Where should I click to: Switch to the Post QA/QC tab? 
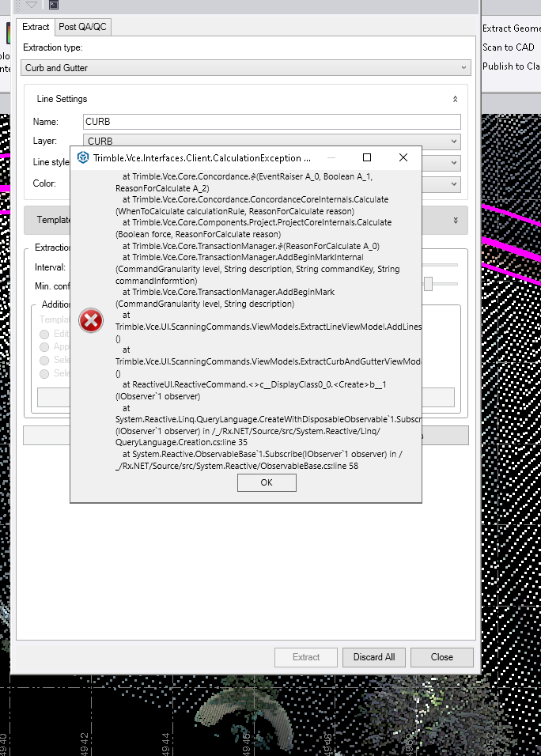pos(82,27)
